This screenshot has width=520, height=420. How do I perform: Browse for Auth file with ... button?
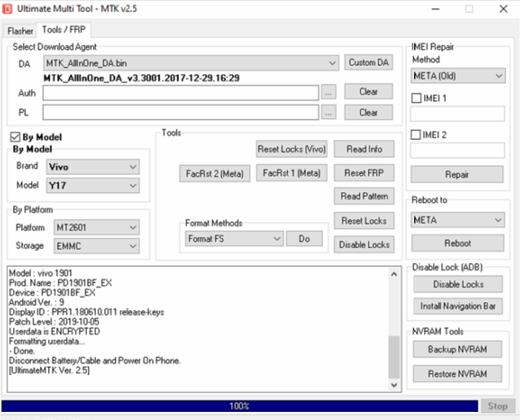coord(328,93)
